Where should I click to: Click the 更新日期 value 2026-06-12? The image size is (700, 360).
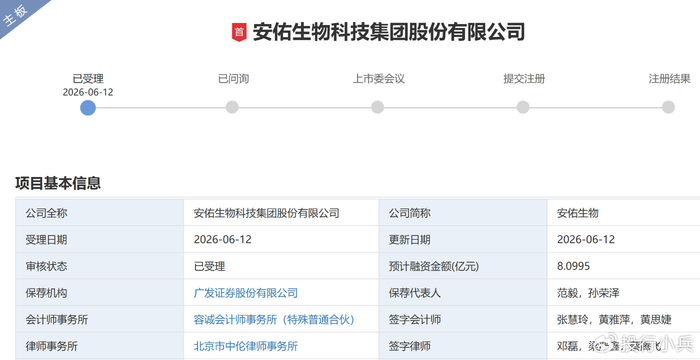tap(586, 239)
